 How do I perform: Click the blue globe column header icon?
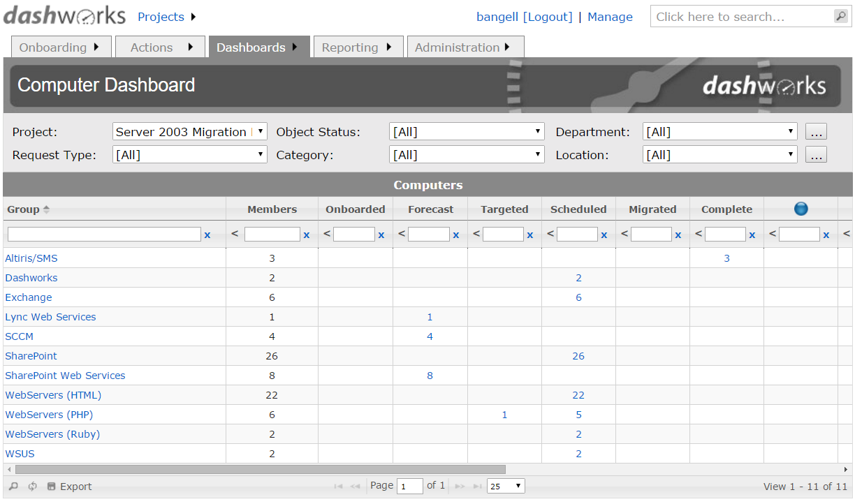801,208
